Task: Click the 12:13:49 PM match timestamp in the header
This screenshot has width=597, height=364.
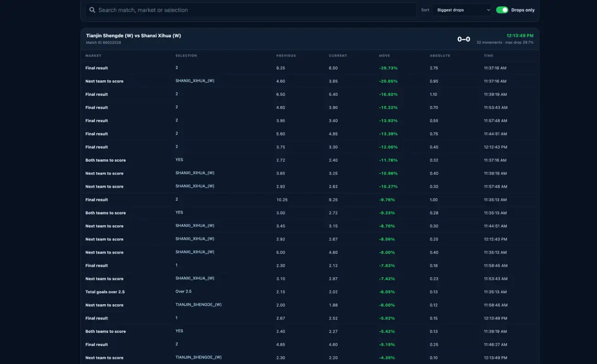Action: coord(520,35)
